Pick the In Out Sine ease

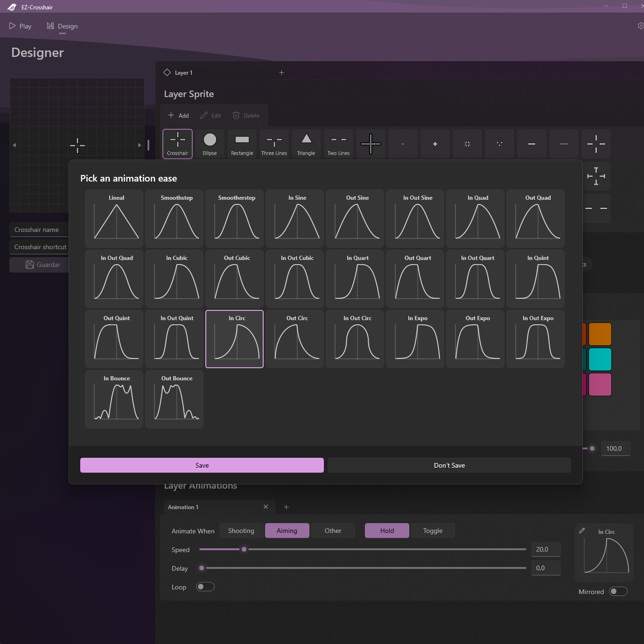coord(415,218)
